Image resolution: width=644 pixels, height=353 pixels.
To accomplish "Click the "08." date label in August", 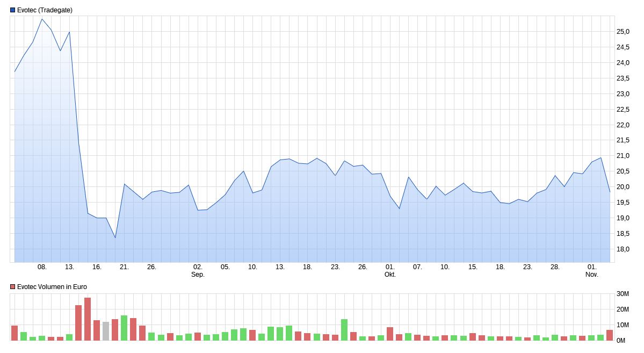I will pos(43,268).
